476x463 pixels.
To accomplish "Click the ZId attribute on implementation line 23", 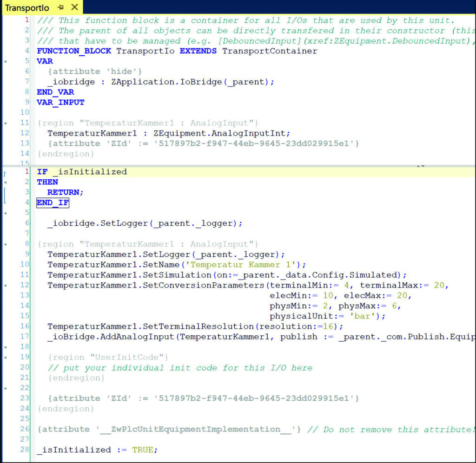I will (x=203, y=398).
